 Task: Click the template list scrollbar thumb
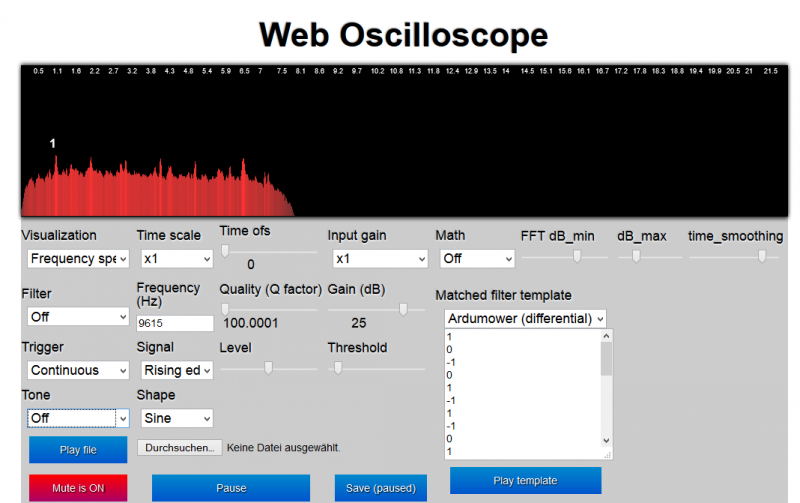coord(606,359)
